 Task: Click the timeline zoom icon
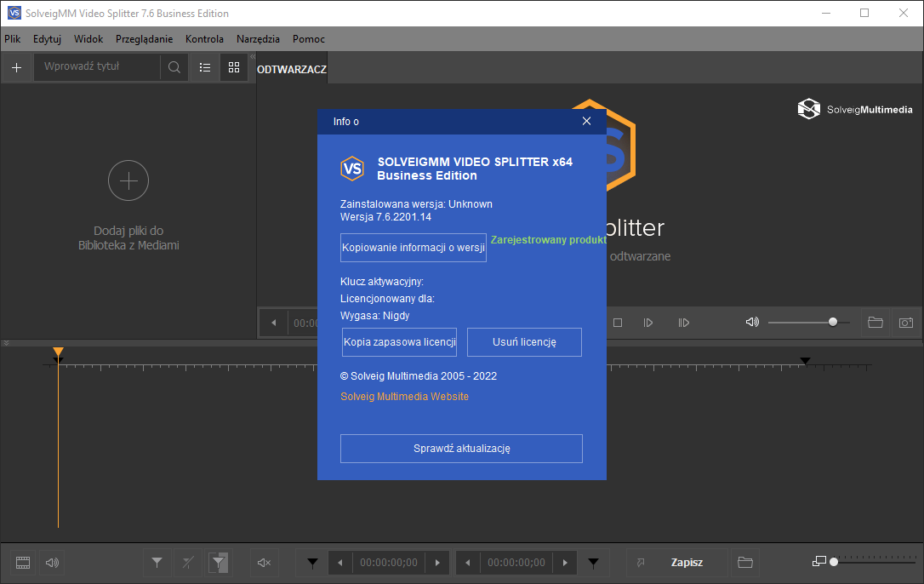point(818,561)
